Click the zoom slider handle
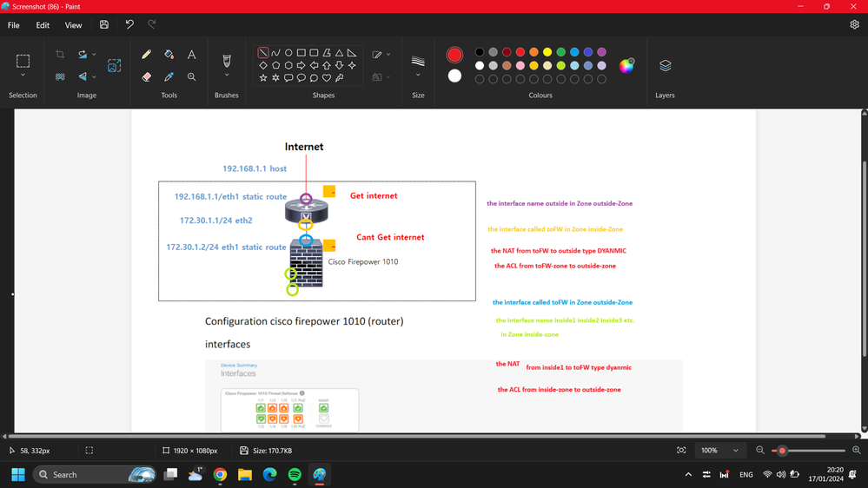 pos(782,451)
